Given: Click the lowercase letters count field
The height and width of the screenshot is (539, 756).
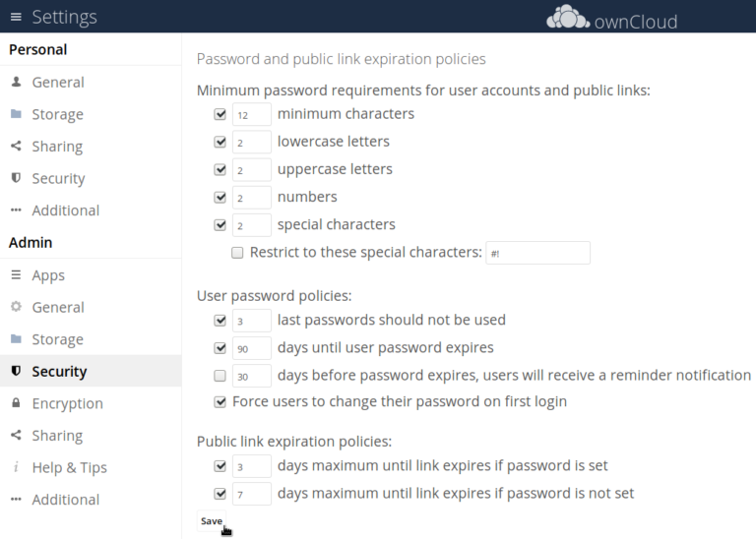Looking at the screenshot, I should (252, 142).
